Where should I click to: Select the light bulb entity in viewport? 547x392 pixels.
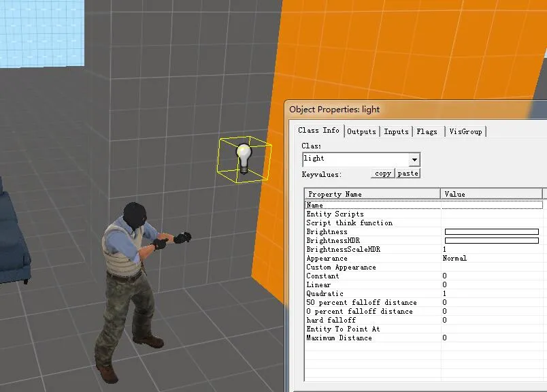[244, 159]
